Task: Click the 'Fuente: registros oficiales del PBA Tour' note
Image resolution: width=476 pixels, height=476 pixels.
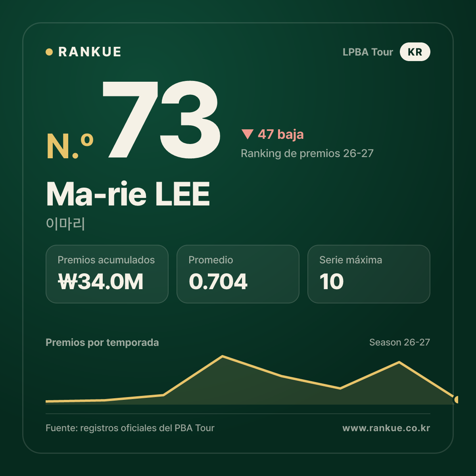Action: [x=130, y=428]
